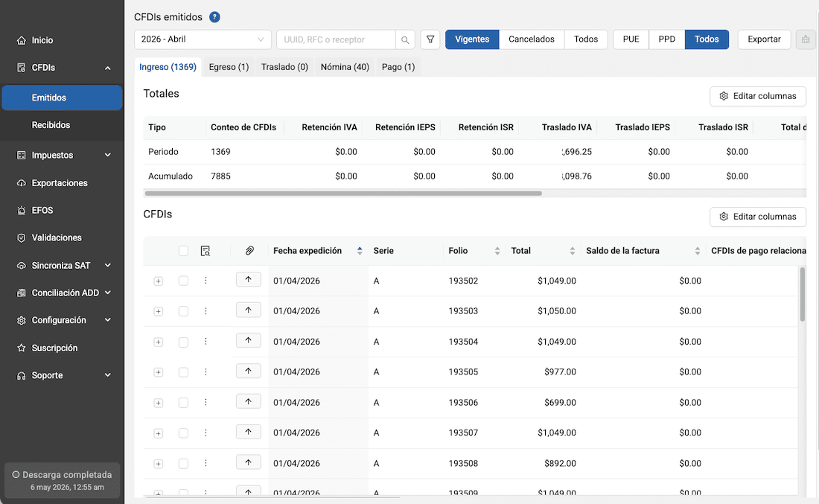
Task: Expand the Sincroniza SAT sidebar menu
Action: pos(108,265)
